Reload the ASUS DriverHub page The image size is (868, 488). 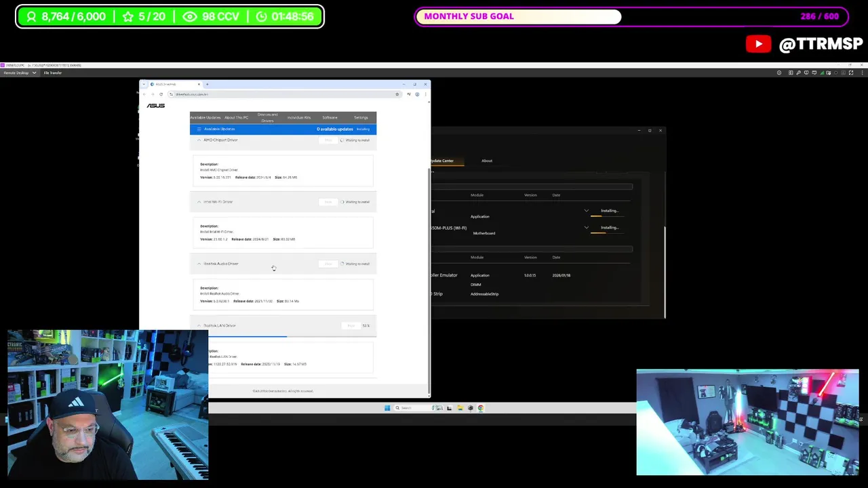click(161, 94)
